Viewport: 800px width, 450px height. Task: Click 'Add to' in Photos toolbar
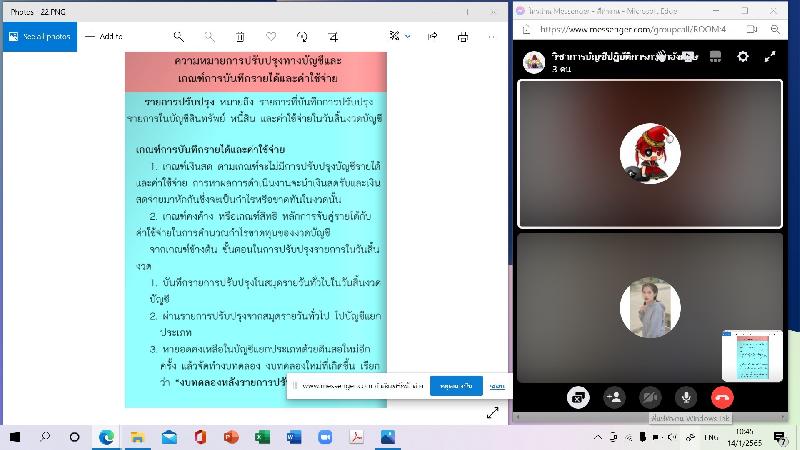(104, 36)
